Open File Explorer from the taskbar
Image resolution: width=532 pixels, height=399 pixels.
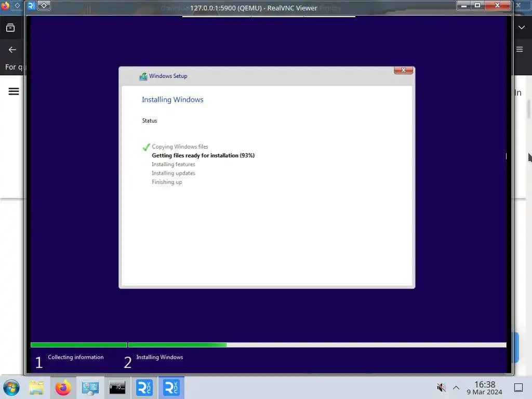[x=36, y=388]
